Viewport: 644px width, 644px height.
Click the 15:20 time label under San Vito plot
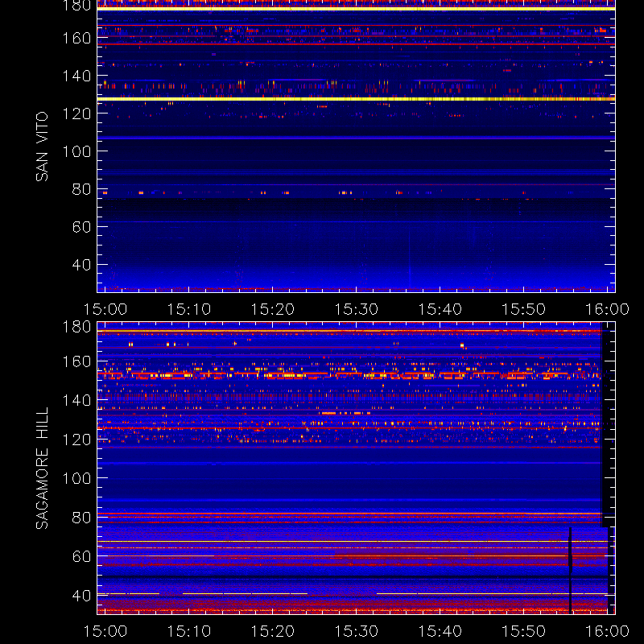tap(273, 309)
